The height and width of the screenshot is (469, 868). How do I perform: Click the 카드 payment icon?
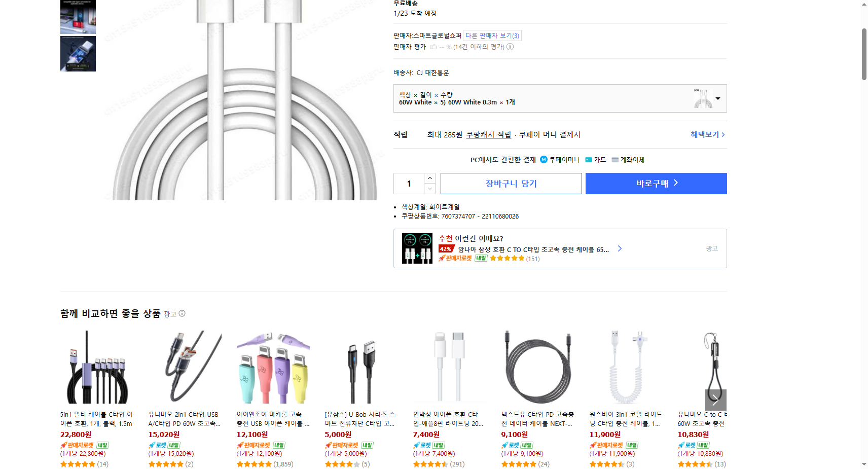coord(589,160)
